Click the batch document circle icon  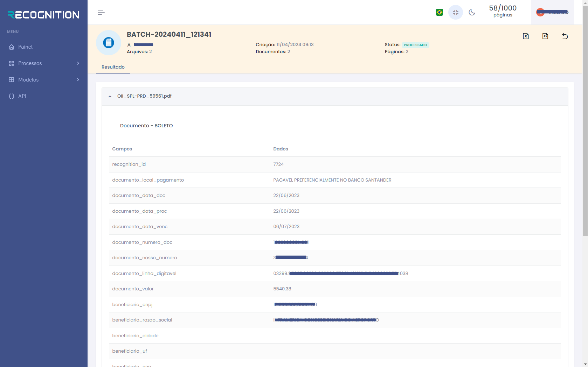click(x=109, y=43)
